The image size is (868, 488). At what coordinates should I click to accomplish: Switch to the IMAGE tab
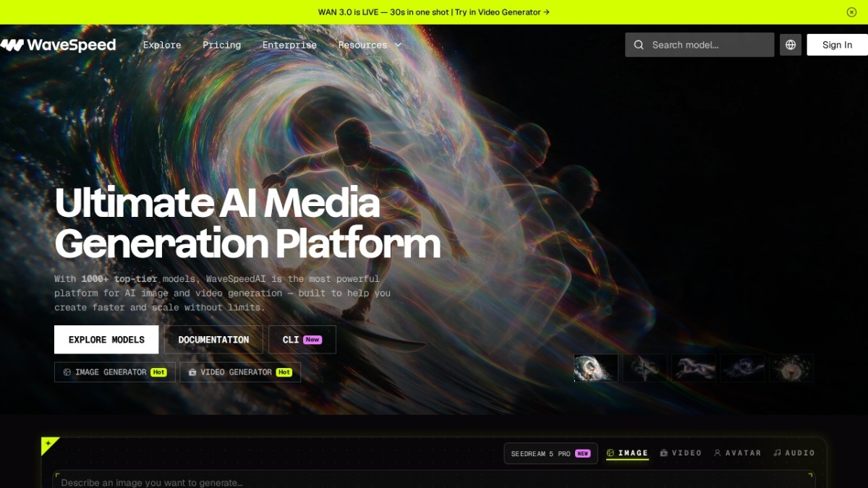(x=627, y=453)
